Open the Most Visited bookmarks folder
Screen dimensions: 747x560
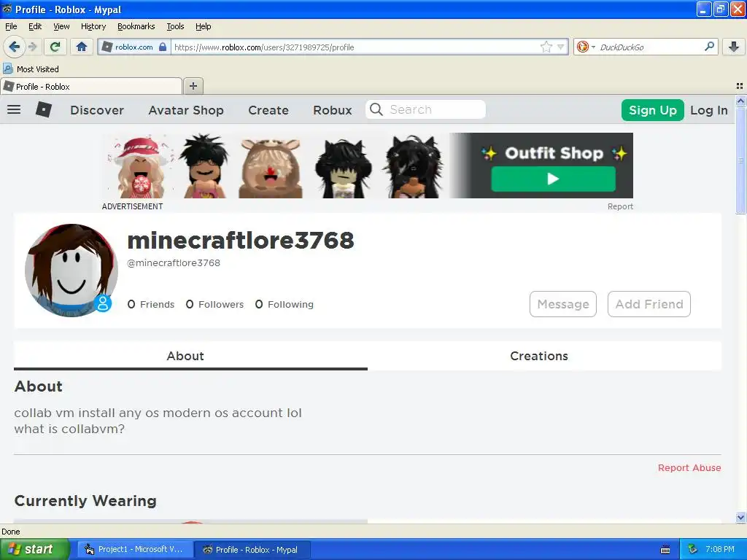tap(31, 69)
